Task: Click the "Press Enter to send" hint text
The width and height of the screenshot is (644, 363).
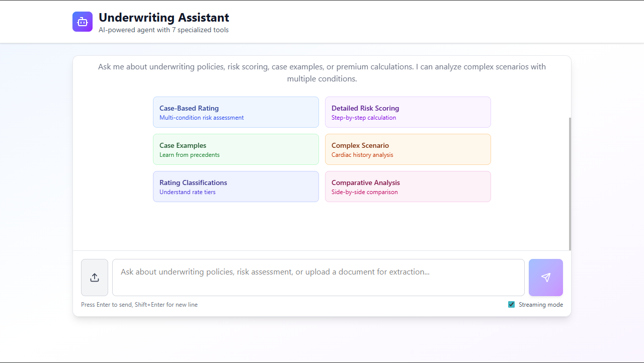Action: click(x=139, y=305)
